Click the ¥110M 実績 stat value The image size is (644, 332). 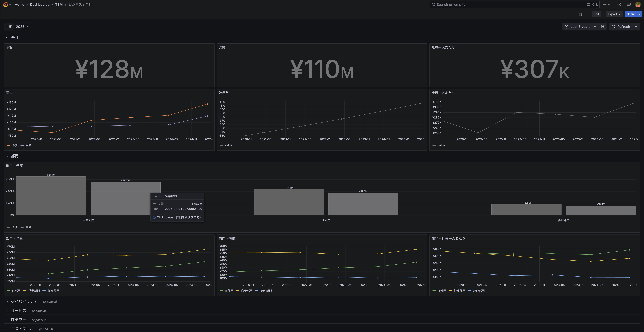point(322,69)
